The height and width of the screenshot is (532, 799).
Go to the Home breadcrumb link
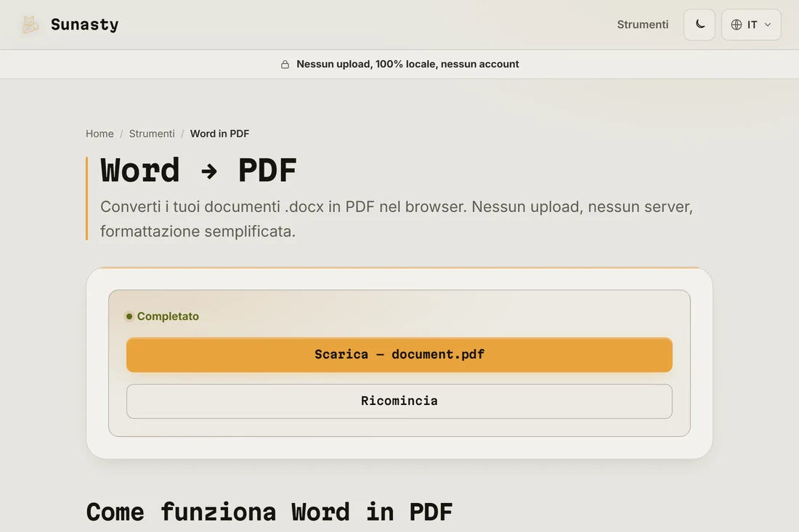[100, 134]
